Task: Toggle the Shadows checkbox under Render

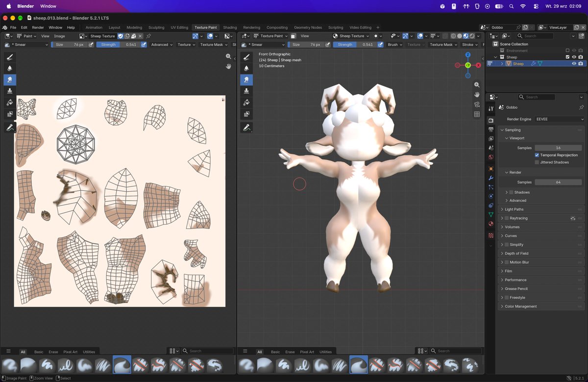Action: tap(512, 192)
